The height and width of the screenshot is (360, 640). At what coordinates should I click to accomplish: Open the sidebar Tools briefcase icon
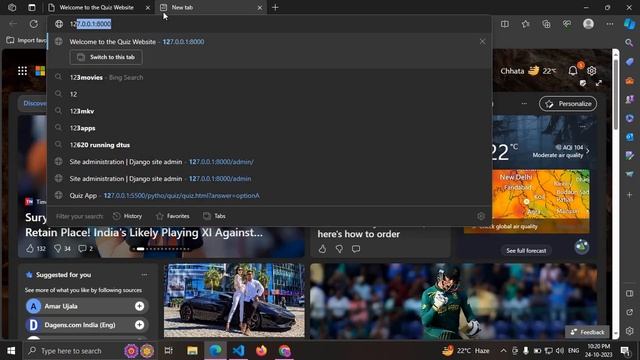[x=629, y=80]
